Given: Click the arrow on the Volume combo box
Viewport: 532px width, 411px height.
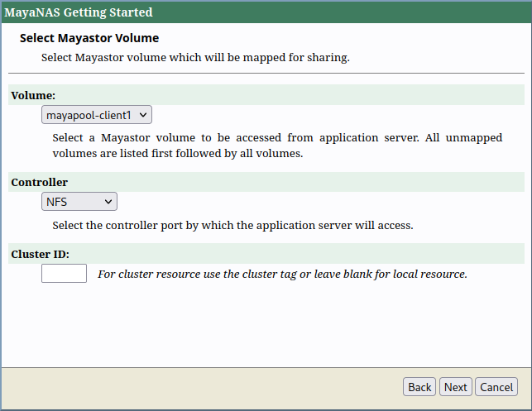Looking at the screenshot, I should tap(143, 115).
